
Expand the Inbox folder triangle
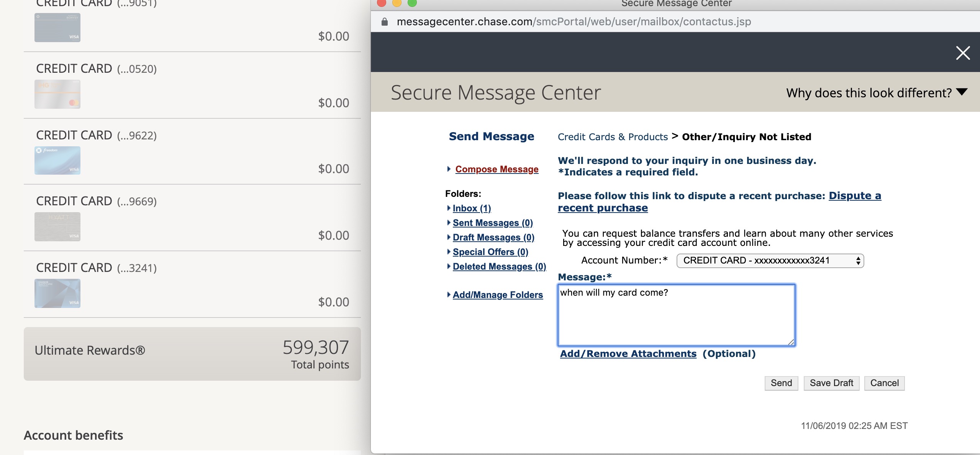[449, 208]
